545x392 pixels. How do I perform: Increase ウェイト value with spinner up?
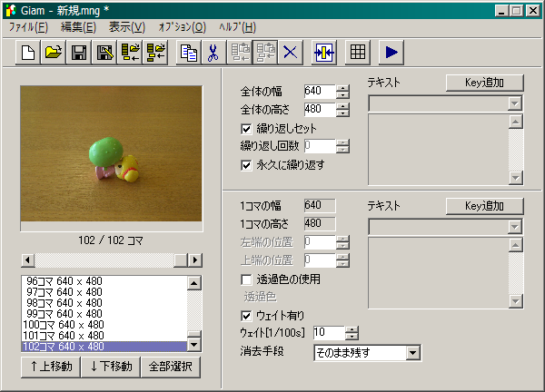tap(352, 329)
